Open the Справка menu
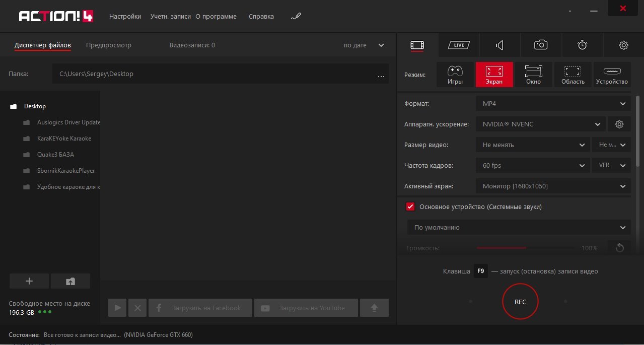The width and height of the screenshot is (644, 345). [x=261, y=16]
